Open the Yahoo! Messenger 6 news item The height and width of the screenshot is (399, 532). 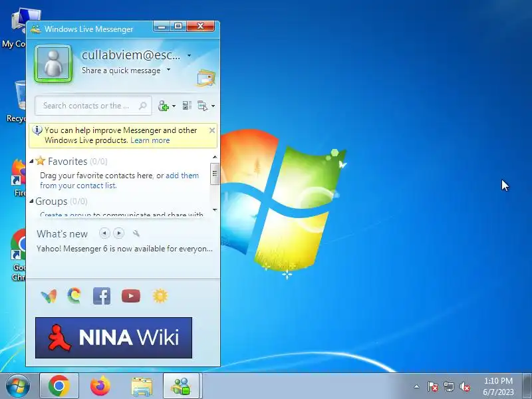(124, 249)
